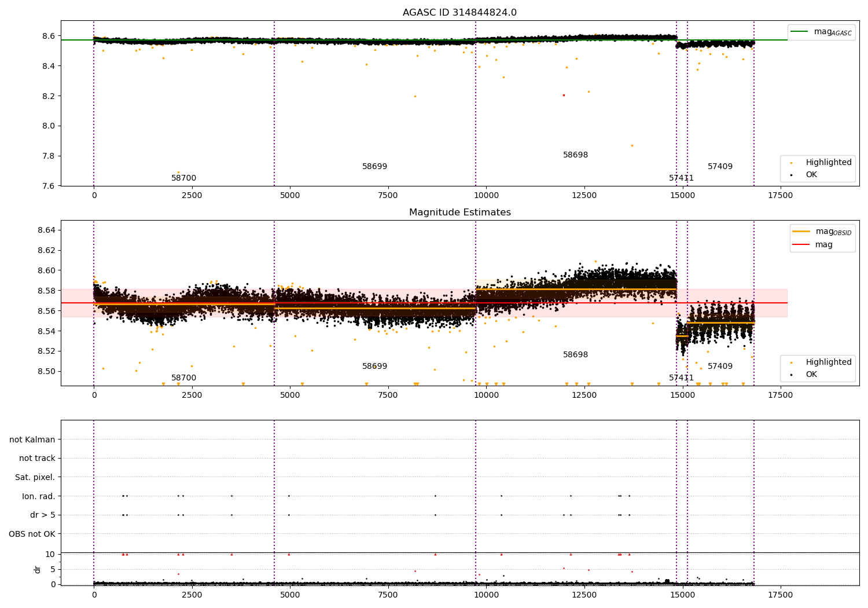Click obsid label 58699 in the top plot
Screen dimensions: 868x608
(x=374, y=167)
